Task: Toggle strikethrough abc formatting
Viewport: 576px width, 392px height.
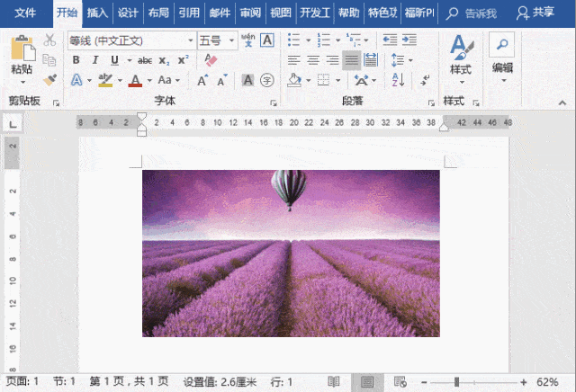Action: (145, 60)
